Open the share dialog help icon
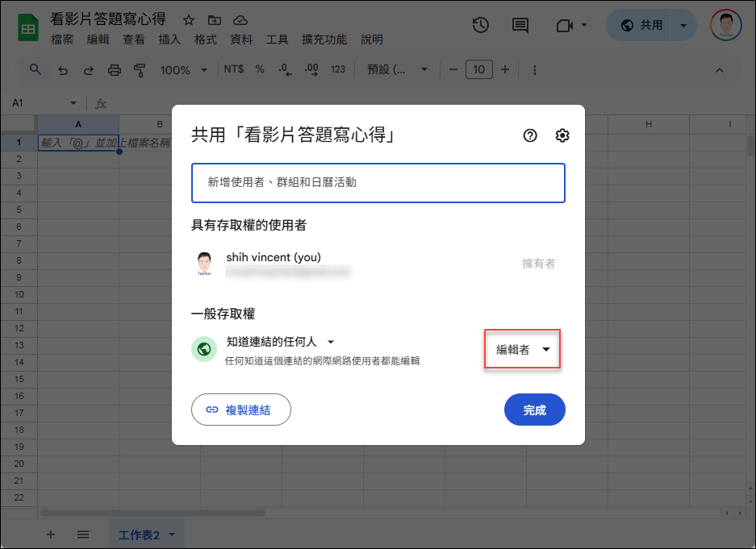 point(530,135)
